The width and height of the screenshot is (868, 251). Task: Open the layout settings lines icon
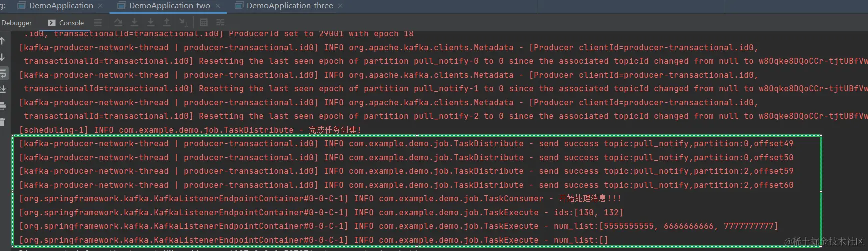(x=98, y=23)
